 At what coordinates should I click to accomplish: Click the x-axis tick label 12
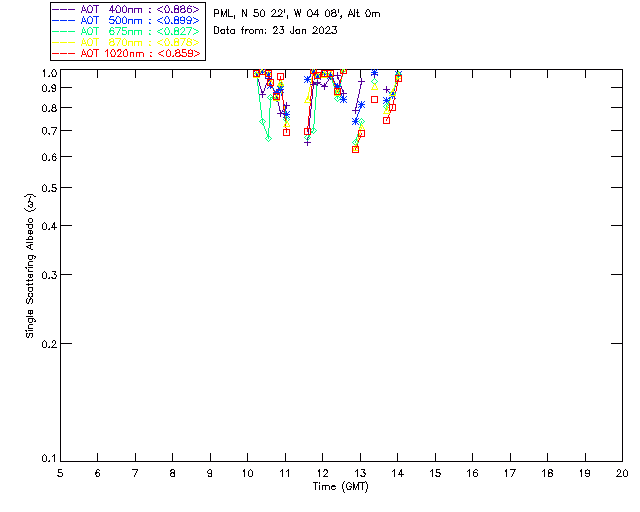(x=323, y=472)
